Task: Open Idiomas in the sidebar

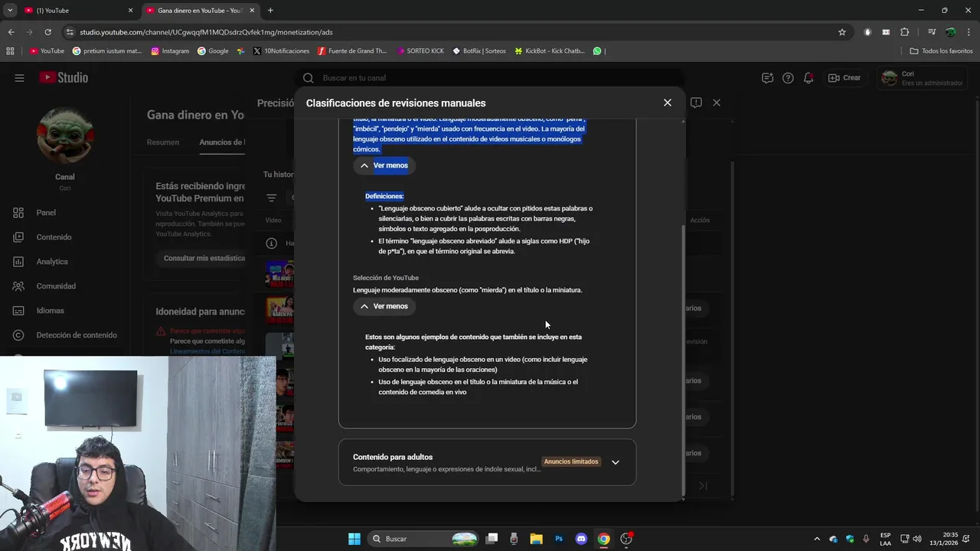Action: [50, 311]
